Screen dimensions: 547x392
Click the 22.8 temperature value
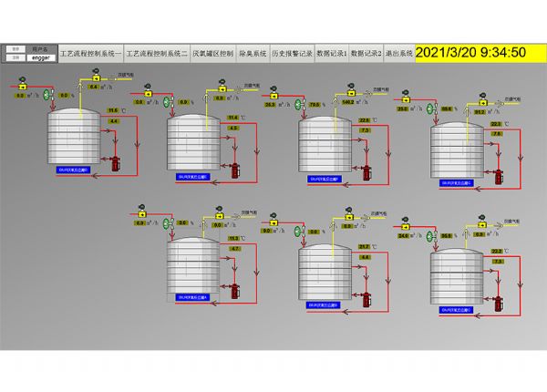point(365,120)
